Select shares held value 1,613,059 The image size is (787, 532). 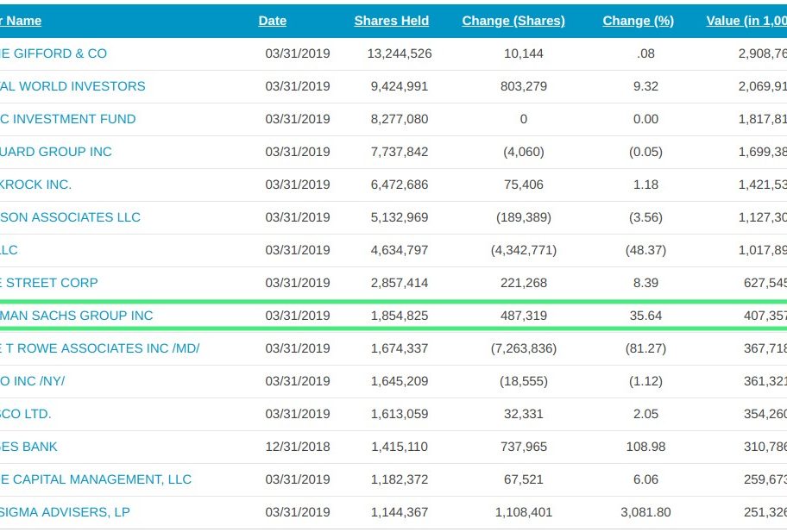(x=400, y=414)
